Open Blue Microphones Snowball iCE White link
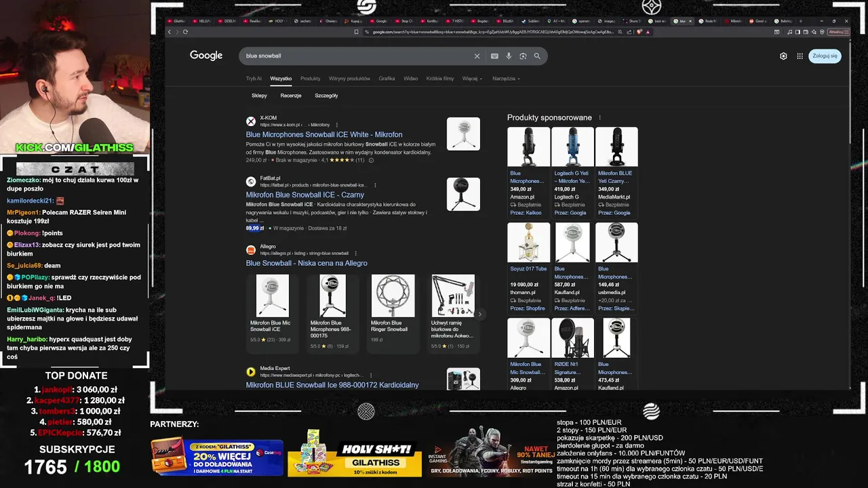 (324, 135)
